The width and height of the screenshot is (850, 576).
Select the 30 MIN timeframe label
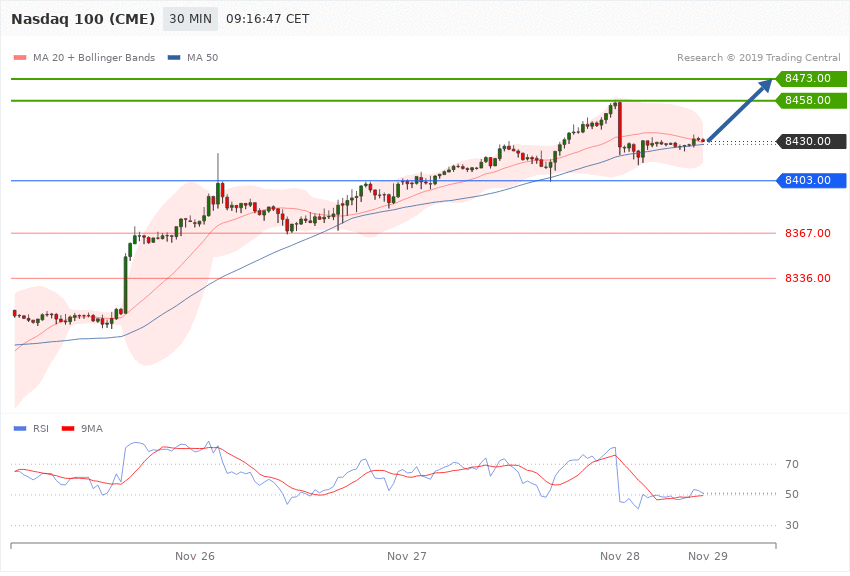point(190,19)
